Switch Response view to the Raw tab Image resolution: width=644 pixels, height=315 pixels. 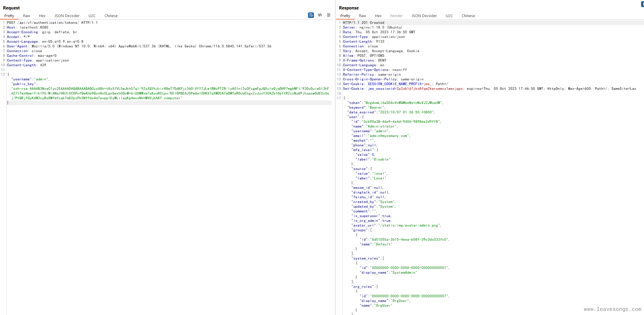(362, 16)
